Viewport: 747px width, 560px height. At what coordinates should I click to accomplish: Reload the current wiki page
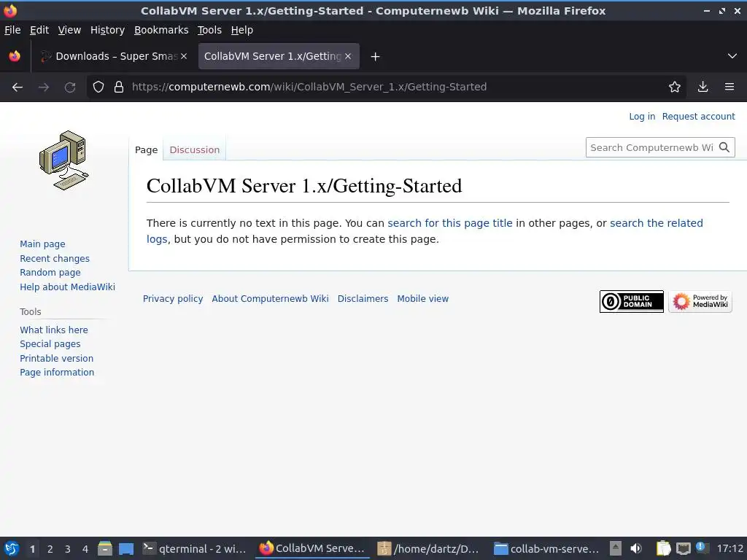(x=70, y=87)
